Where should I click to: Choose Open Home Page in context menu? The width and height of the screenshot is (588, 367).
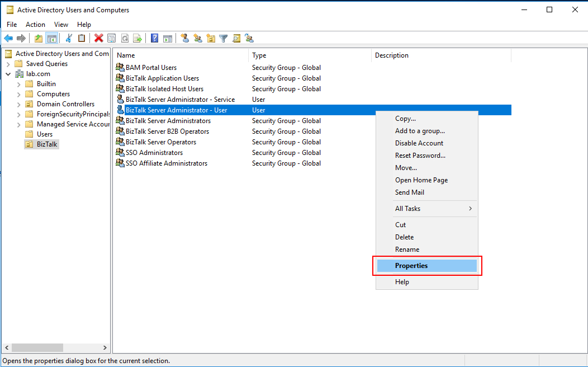pyautogui.click(x=427, y=180)
